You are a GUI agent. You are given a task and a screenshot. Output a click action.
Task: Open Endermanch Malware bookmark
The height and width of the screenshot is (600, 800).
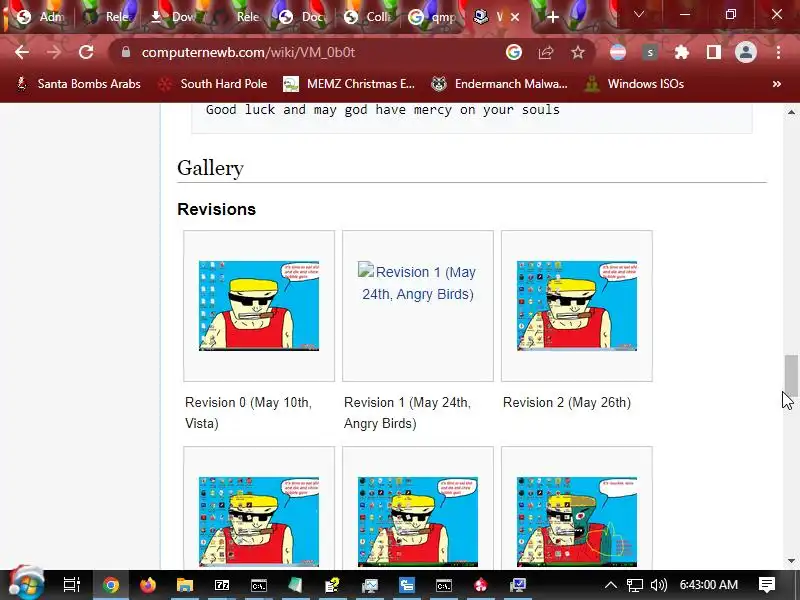[499, 84]
